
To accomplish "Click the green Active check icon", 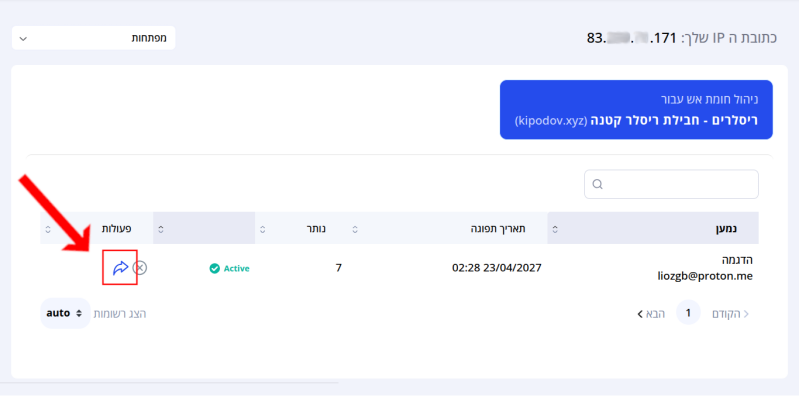I will pos(215,268).
